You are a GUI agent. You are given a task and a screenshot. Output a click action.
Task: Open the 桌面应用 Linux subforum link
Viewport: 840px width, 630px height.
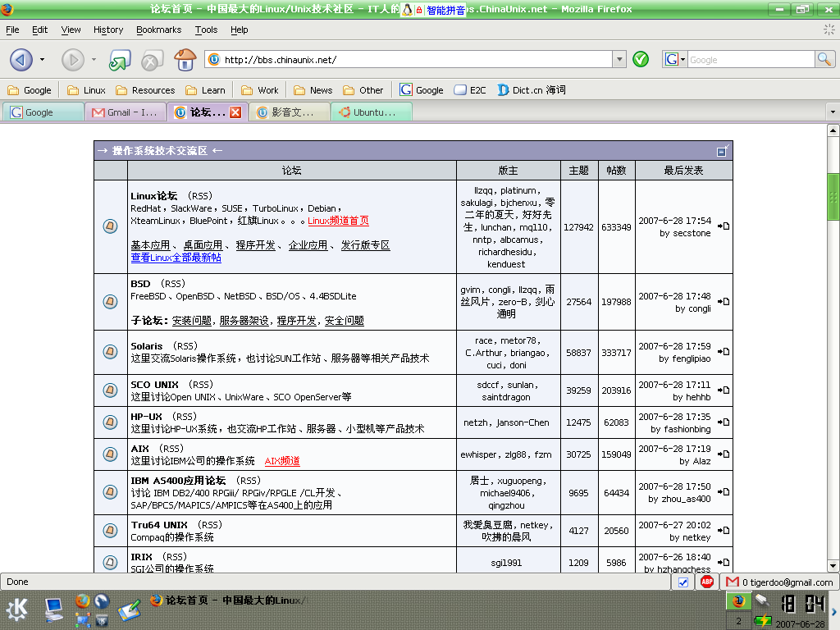[203, 245]
